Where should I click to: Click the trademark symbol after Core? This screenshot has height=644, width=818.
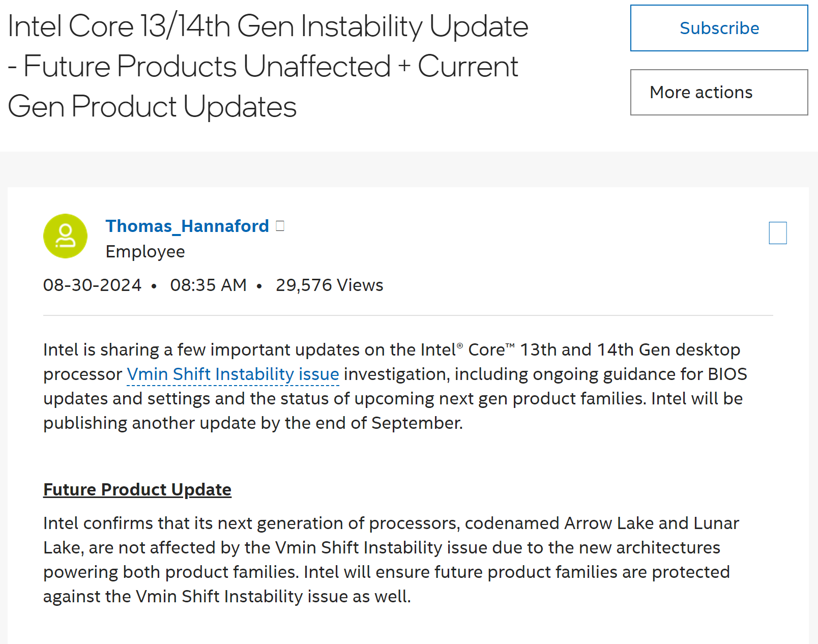510,346
